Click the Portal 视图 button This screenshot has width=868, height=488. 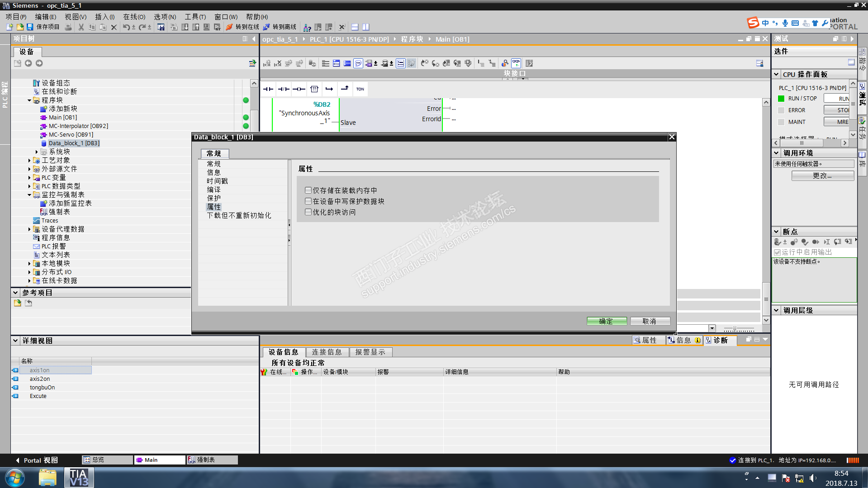click(37, 460)
